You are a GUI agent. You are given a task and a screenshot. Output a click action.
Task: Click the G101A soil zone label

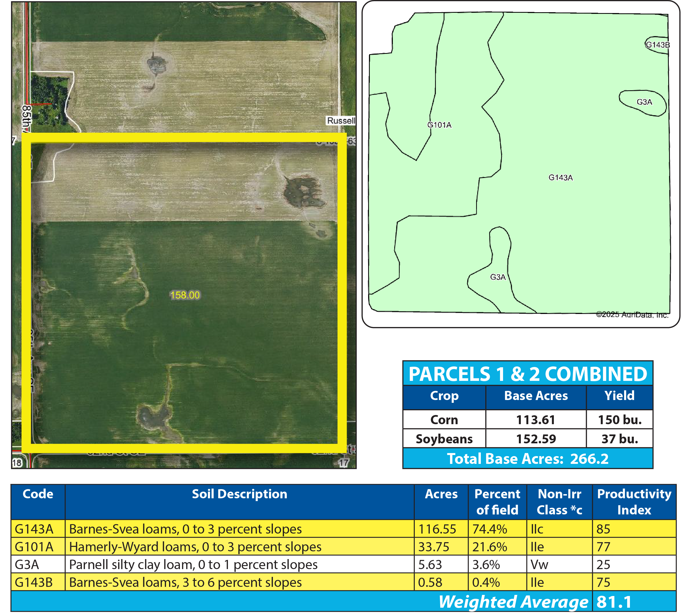(x=439, y=125)
